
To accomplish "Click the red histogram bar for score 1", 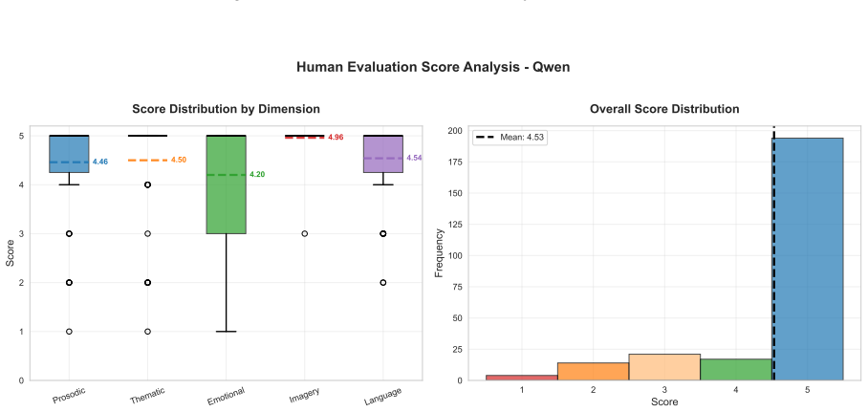I will (x=521, y=378).
